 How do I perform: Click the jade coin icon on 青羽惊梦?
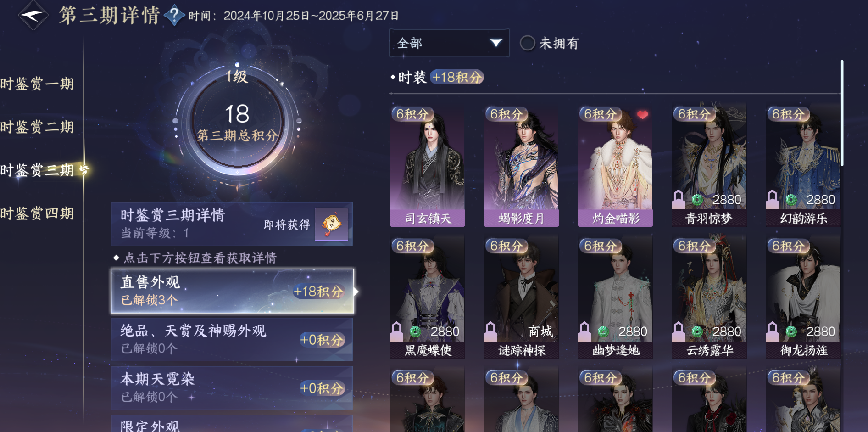click(x=697, y=200)
